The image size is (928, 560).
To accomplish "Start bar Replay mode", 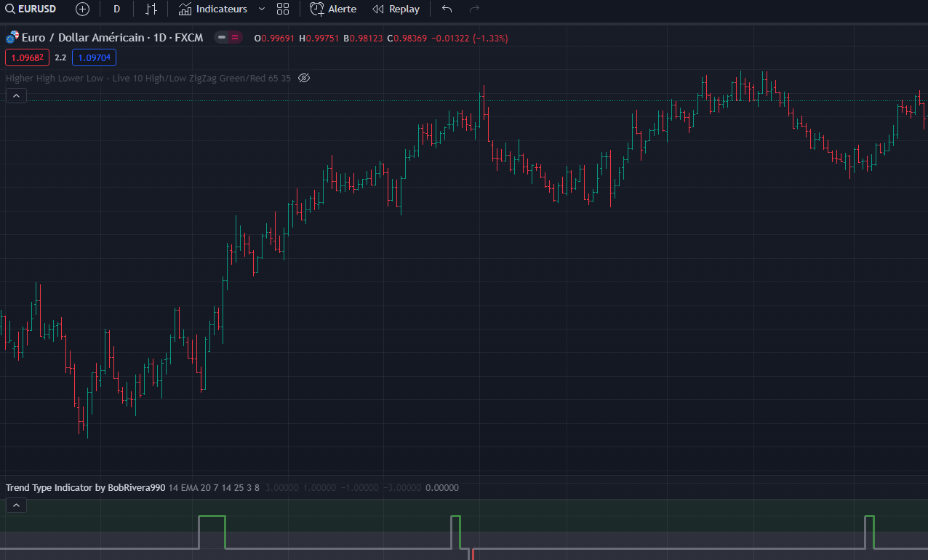I will point(396,9).
